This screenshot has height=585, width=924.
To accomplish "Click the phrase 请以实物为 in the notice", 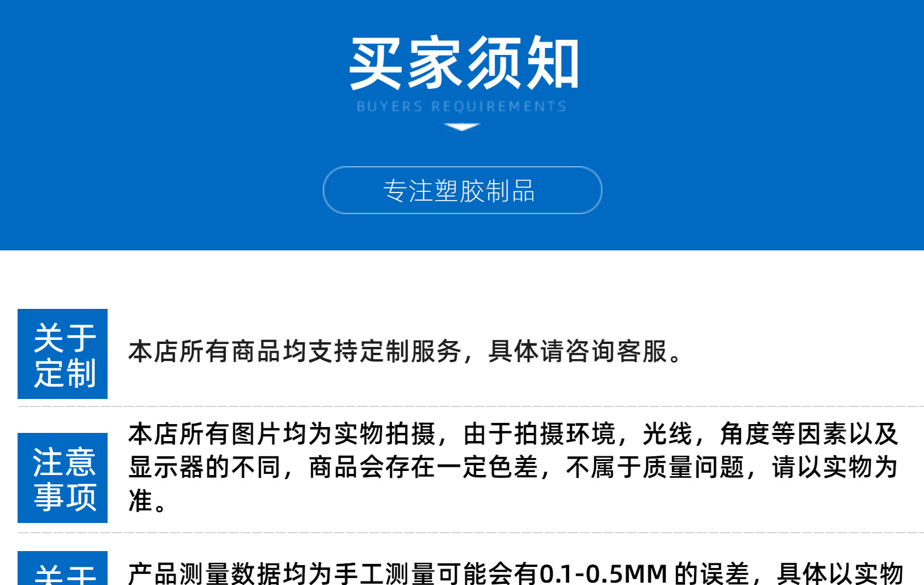I will click(x=835, y=467).
